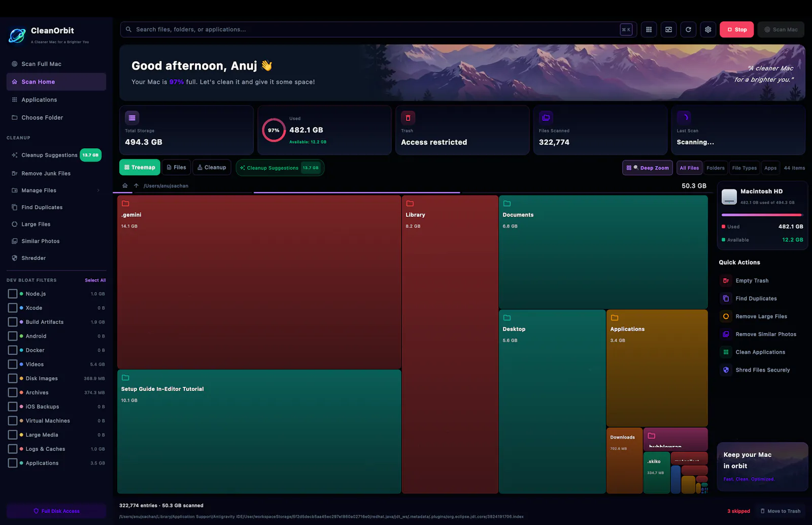Click the home icon in path bar

point(125,186)
